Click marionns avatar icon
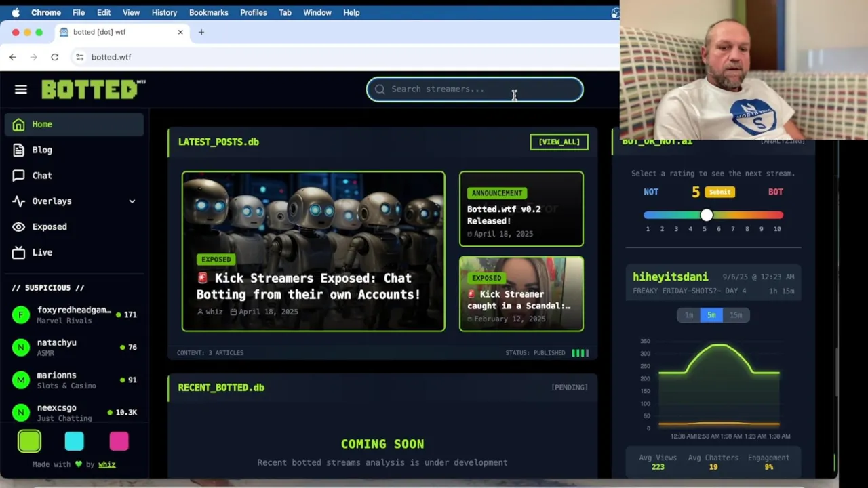 click(x=21, y=380)
